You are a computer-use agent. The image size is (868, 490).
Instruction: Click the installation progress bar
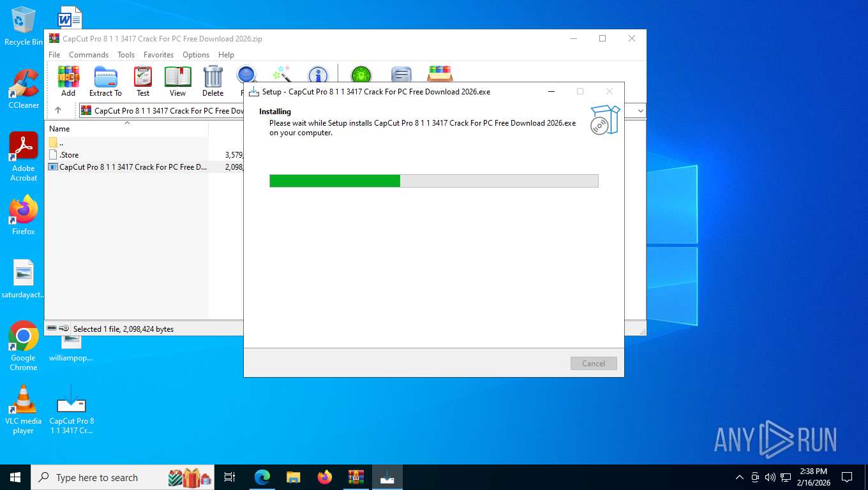[434, 181]
